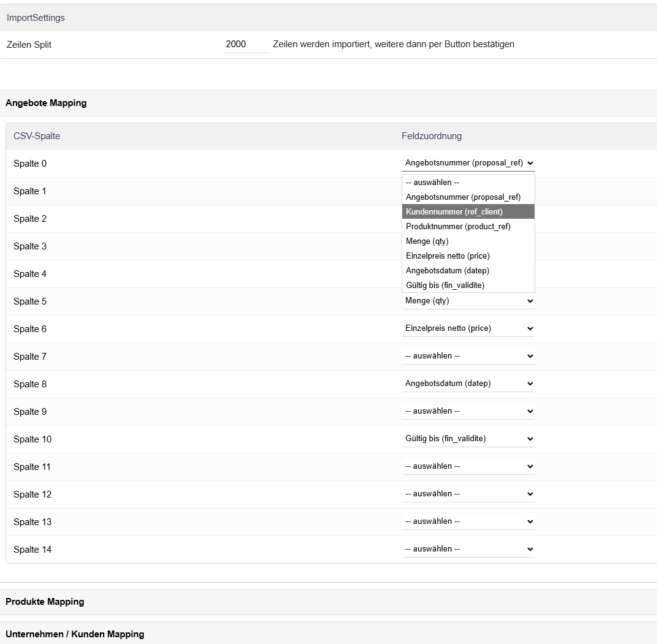Image resolution: width=657 pixels, height=644 pixels.
Task: Open the Spalte 5 field mapping dropdown
Action: coord(468,301)
